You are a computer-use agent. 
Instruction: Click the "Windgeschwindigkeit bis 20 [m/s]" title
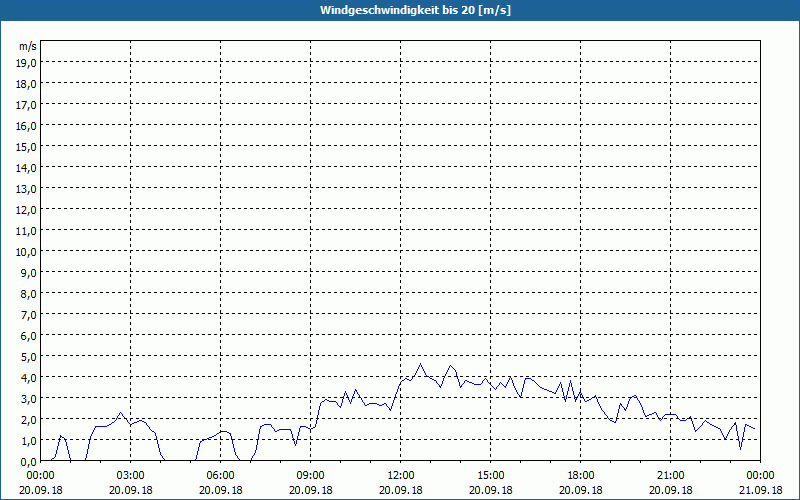415,10
